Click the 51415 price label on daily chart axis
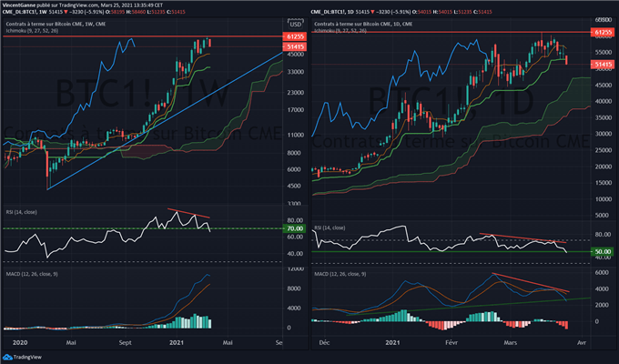 coord(603,64)
